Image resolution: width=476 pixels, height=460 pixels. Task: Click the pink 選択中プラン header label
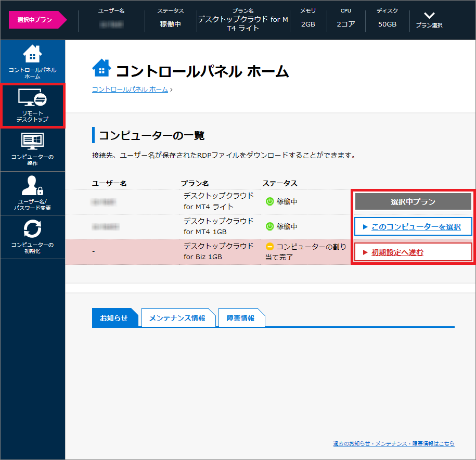(x=37, y=20)
